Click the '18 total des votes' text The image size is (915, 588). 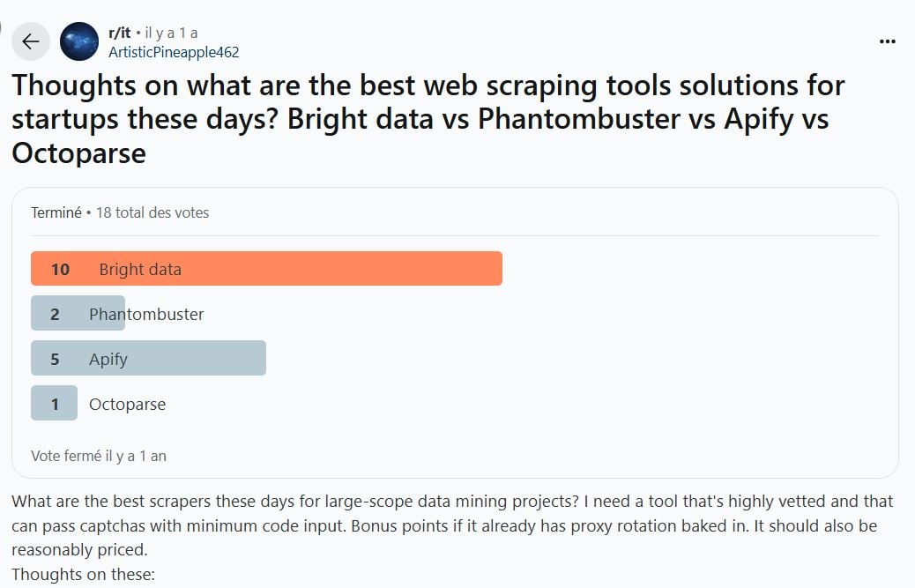pyautogui.click(x=152, y=212)
